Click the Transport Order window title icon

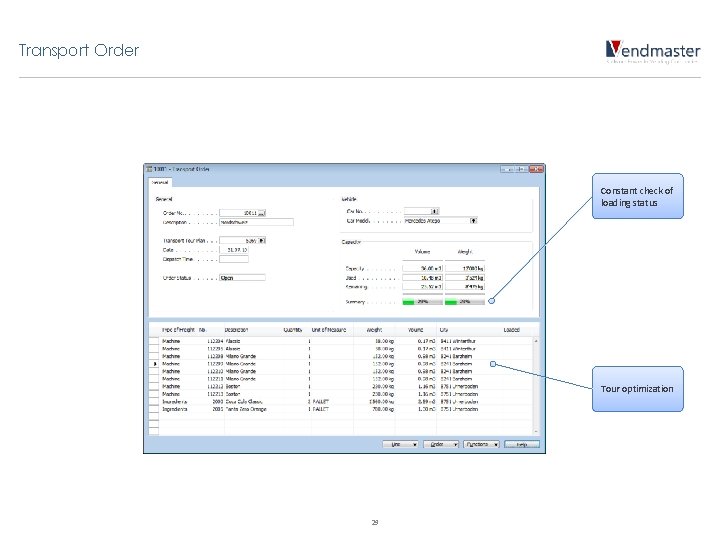pos(149,169)
